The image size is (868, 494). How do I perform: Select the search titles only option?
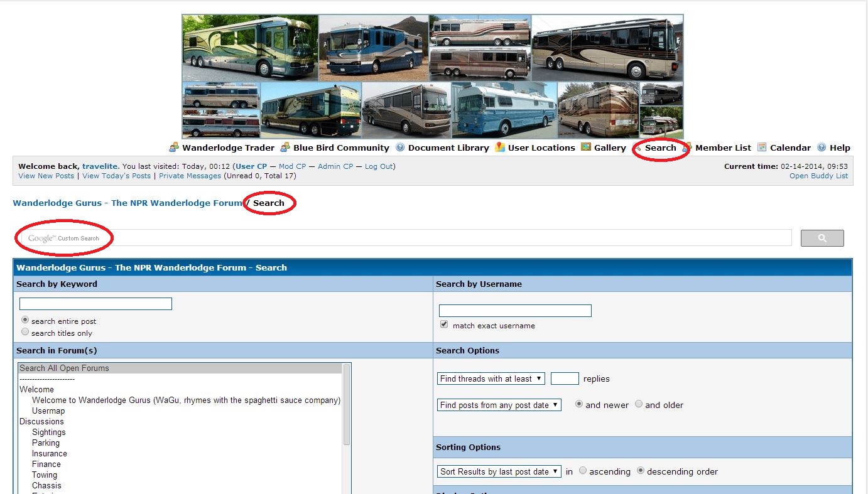pos(25,332)
